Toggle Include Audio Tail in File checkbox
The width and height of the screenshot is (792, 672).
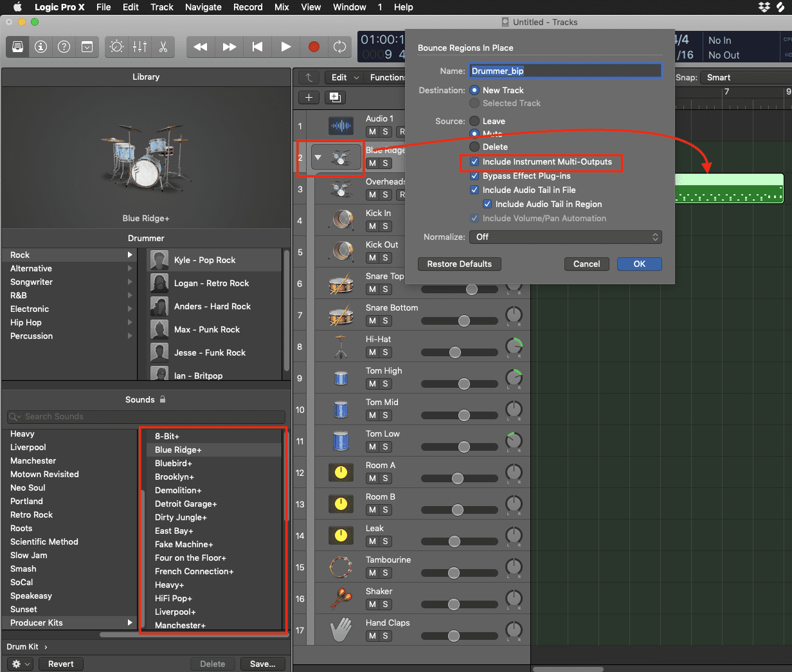point(474,190)
